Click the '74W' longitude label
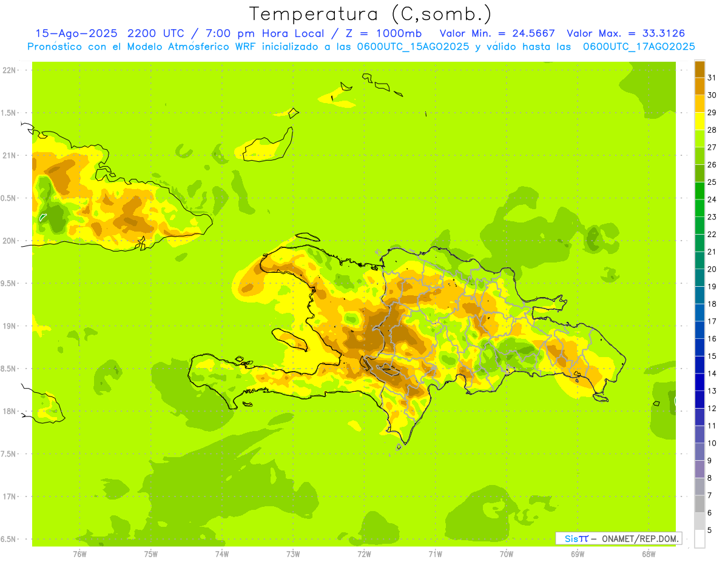Image resolution: width=728 pixels, height=562 pixels. pos(222,554)
